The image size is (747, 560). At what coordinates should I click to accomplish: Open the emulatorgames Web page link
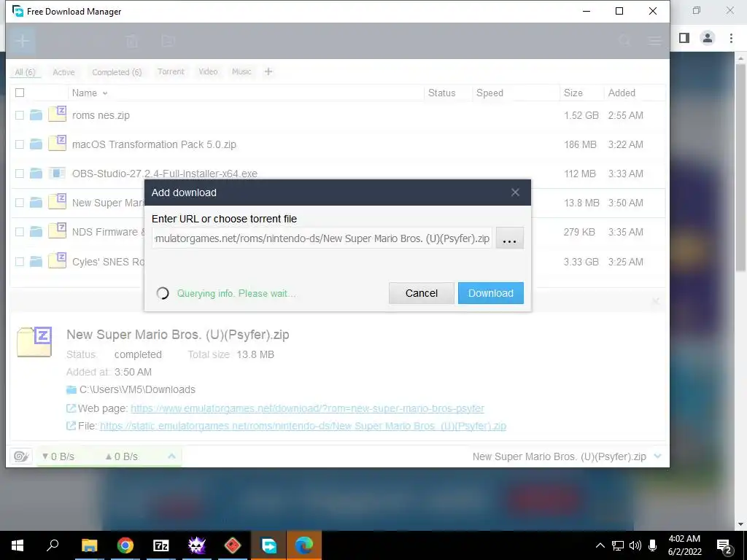tap(307, 408)
